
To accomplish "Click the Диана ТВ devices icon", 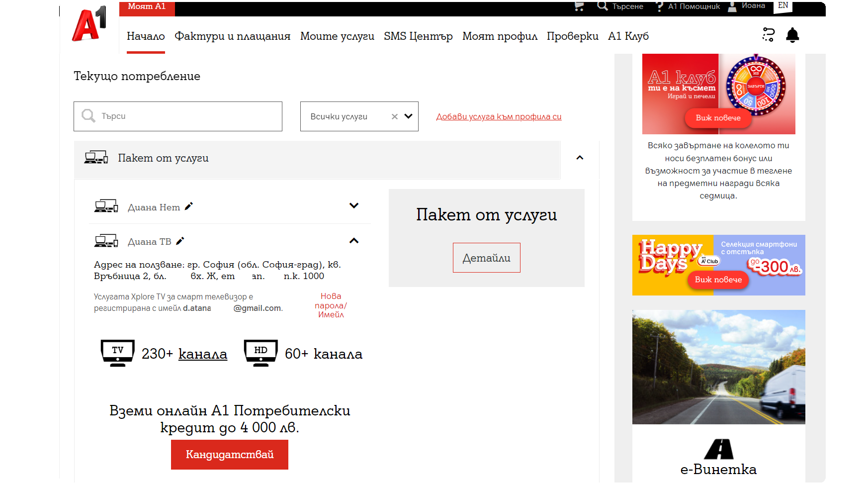I will pyautogui.click(x=106, y=241).
